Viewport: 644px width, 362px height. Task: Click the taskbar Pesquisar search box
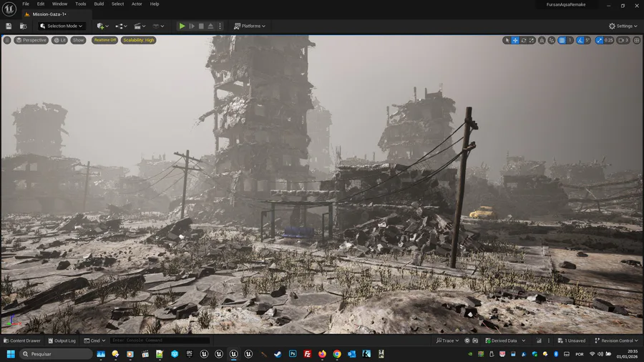tap(56, 354)
